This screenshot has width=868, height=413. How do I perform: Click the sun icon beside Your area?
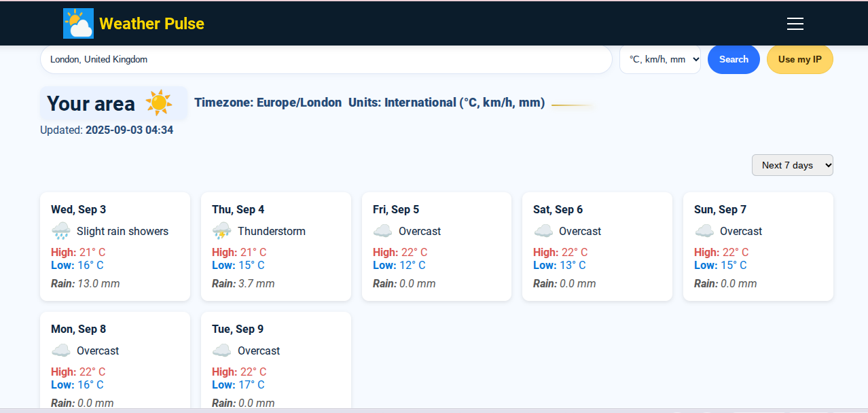159,103
